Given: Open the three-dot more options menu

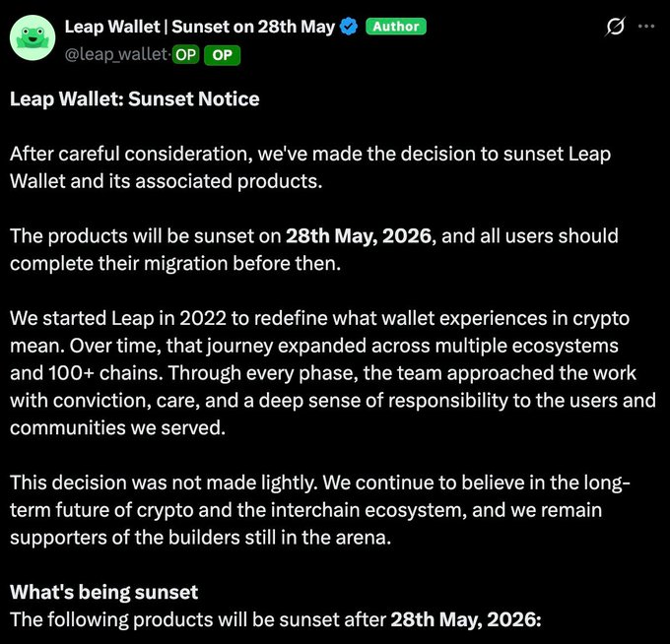Looking at the screenshot, I should 646,27.
